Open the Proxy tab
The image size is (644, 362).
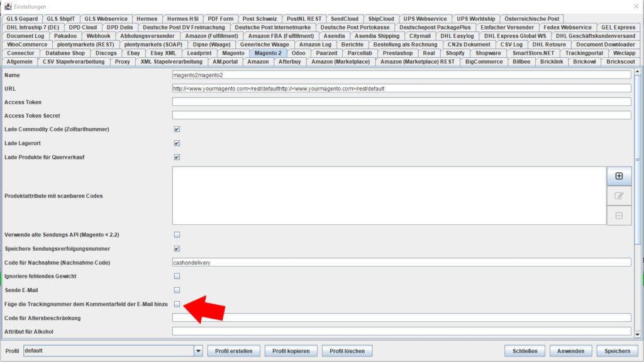click(x=123, y=62)
